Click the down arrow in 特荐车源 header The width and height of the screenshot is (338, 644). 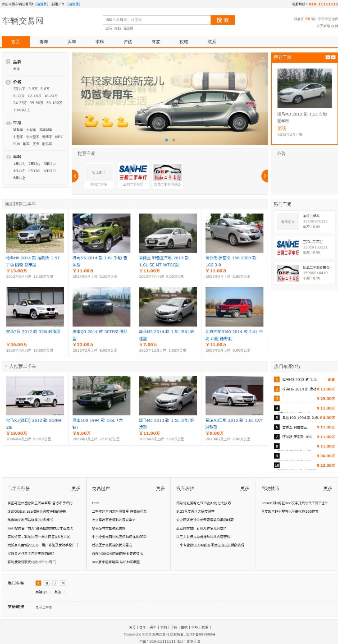click(328, 57)
